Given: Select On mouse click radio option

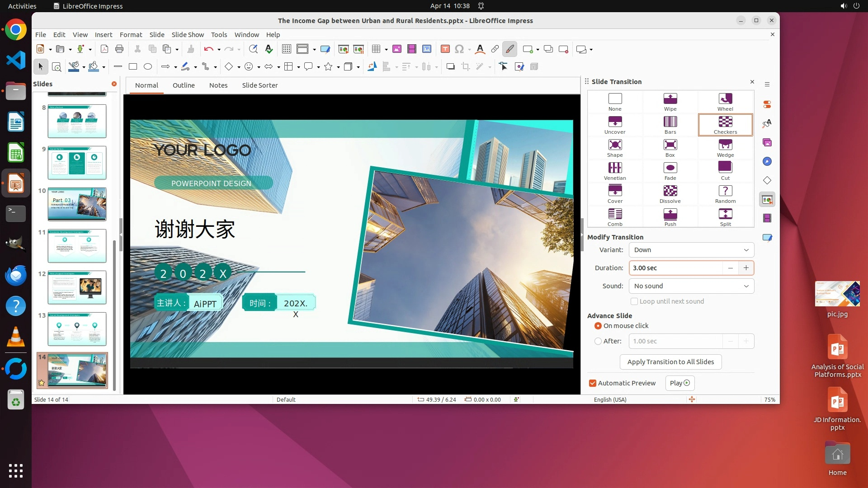Looking at the screenshot, I should pyautogui.click(x=598, y=326).
